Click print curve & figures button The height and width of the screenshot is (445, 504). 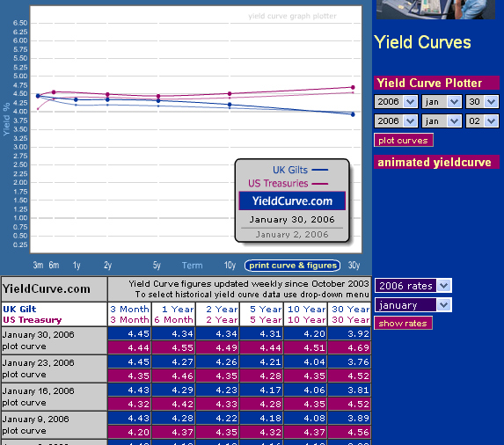pos(293,266)
